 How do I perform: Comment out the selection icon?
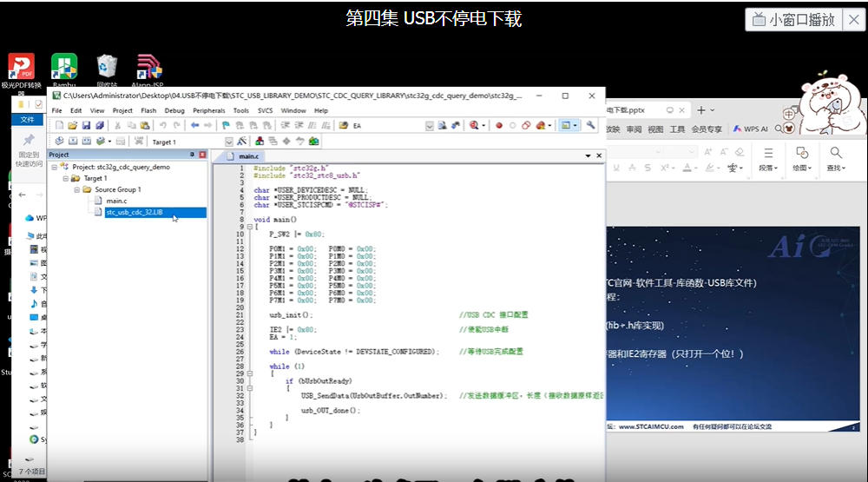click(x=312, y=126)
